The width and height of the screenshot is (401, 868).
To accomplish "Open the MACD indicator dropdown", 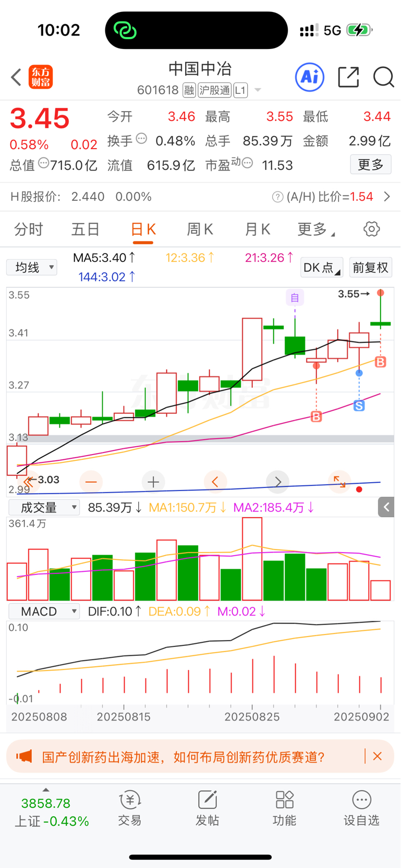I will (x=44, y=612).
